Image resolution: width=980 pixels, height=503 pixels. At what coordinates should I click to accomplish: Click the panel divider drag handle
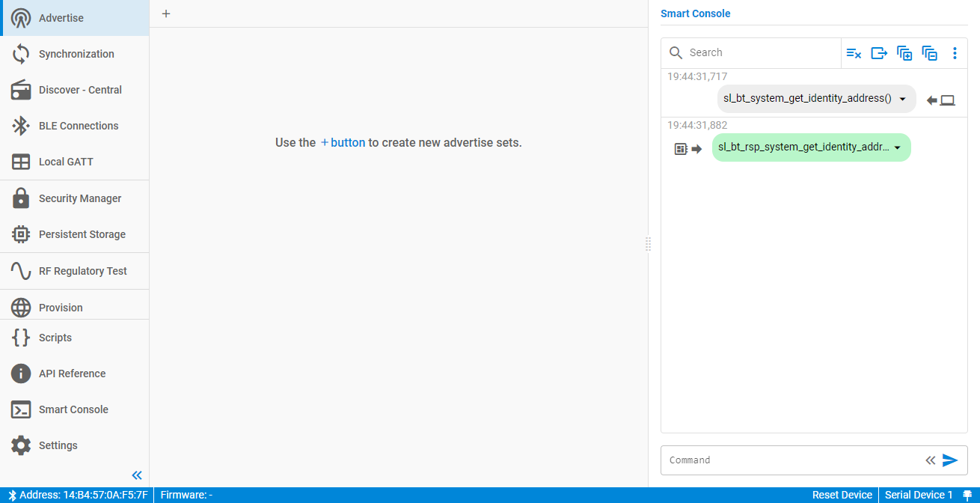tap(648, 244)
